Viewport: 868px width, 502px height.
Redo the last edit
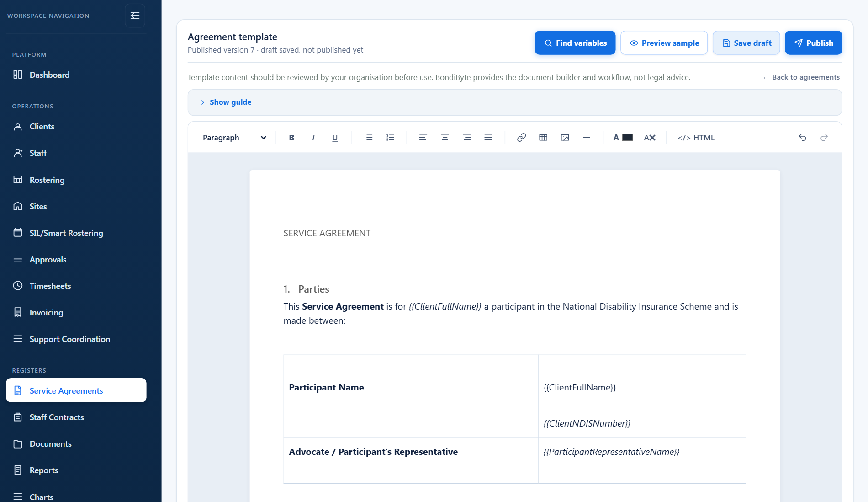[x=824, y=138]
